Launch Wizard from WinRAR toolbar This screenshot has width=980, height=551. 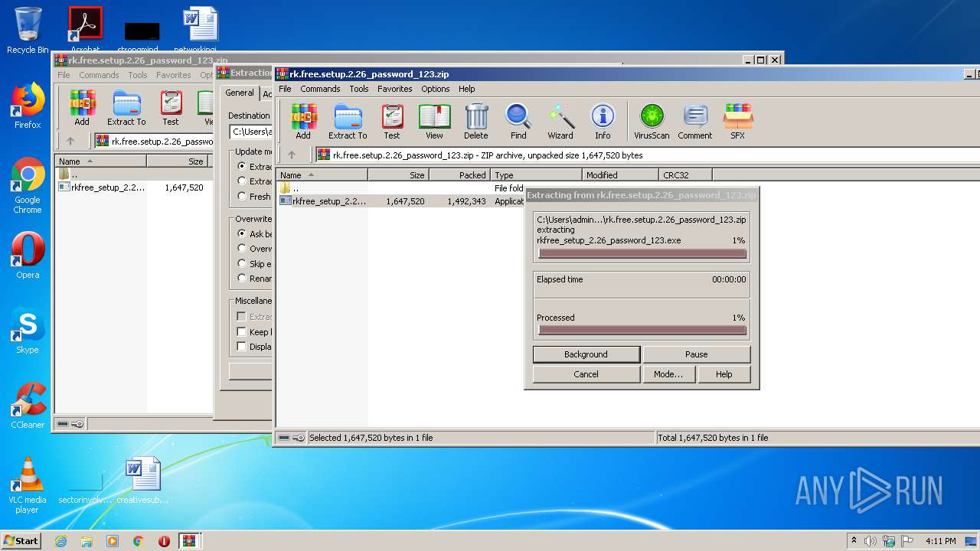click(x=560, y=122)
